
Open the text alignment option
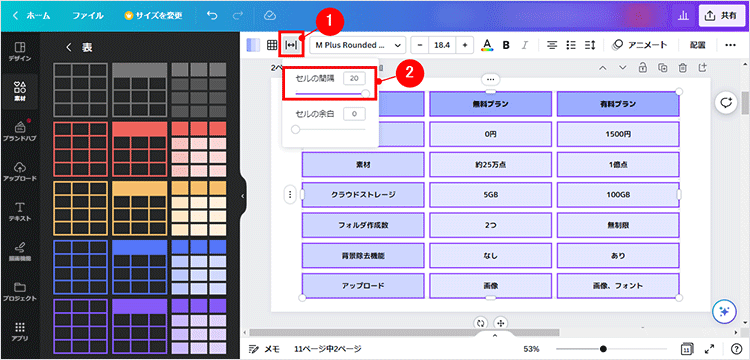click(552, 45)
